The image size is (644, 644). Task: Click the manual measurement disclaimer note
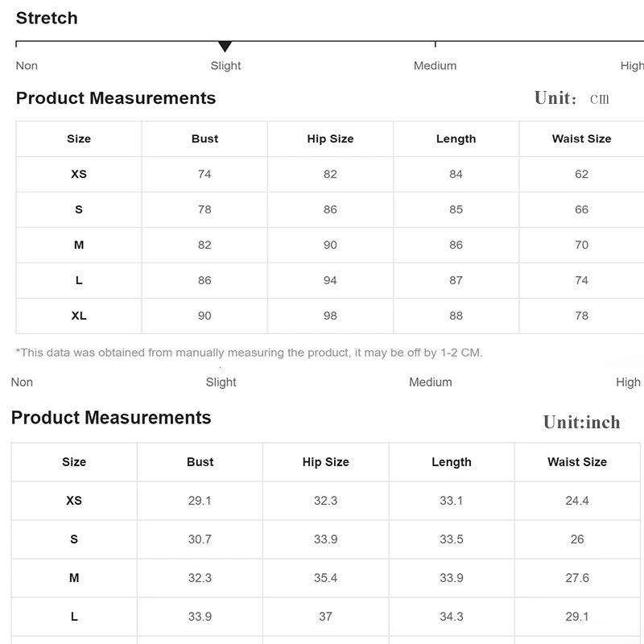pos(249,353)
